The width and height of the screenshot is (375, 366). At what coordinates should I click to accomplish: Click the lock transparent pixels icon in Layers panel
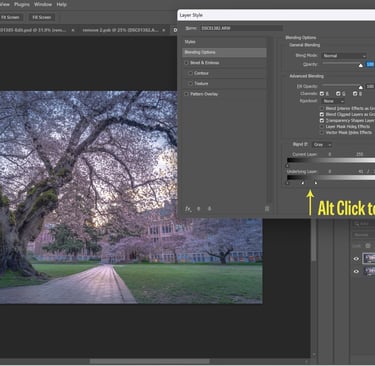pos(368,246)
